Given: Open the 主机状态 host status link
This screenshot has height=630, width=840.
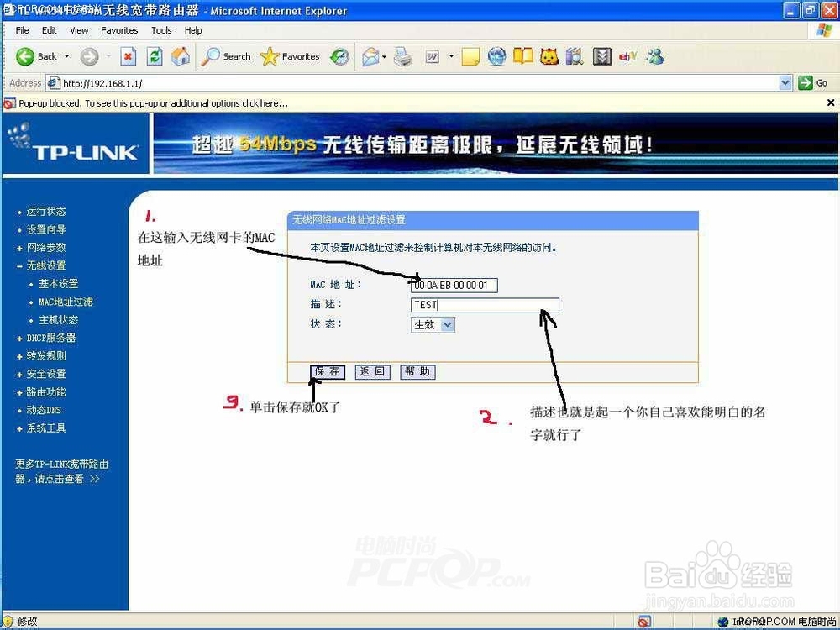Looking at the screenshot, I should click(x=59, y=320).
